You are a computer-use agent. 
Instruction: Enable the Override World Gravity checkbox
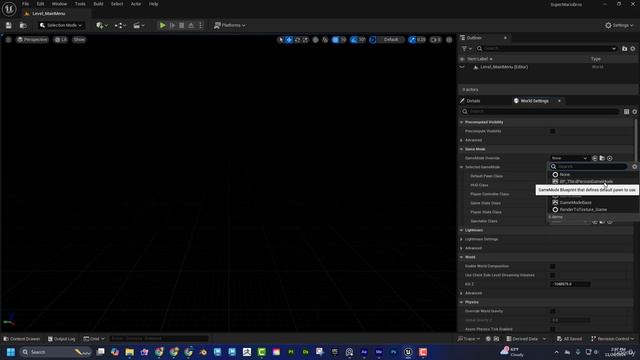[552, 311]
